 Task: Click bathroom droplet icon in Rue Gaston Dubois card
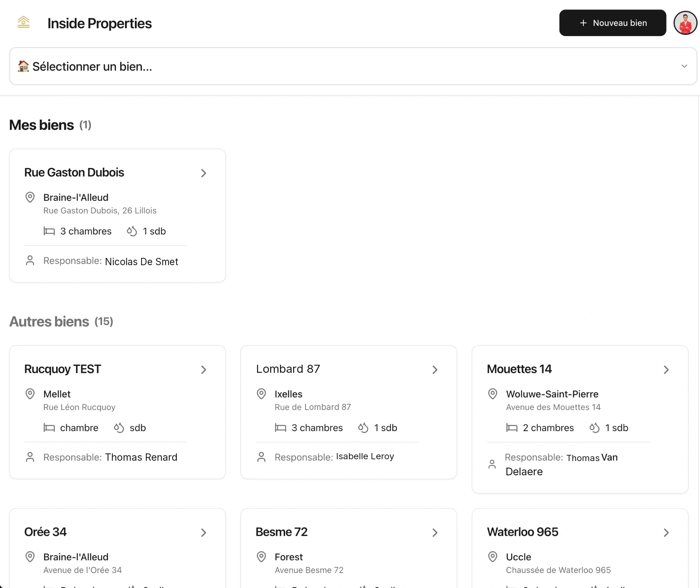132,231
